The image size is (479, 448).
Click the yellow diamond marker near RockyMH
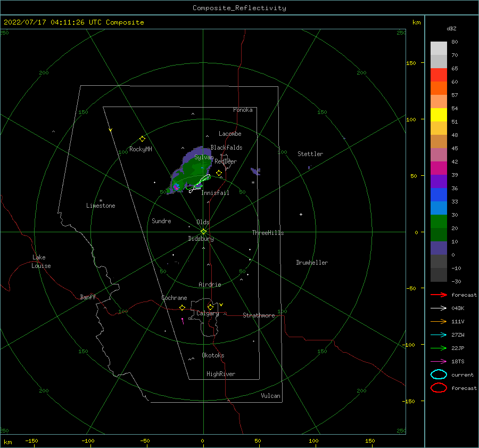click(142, 139)
